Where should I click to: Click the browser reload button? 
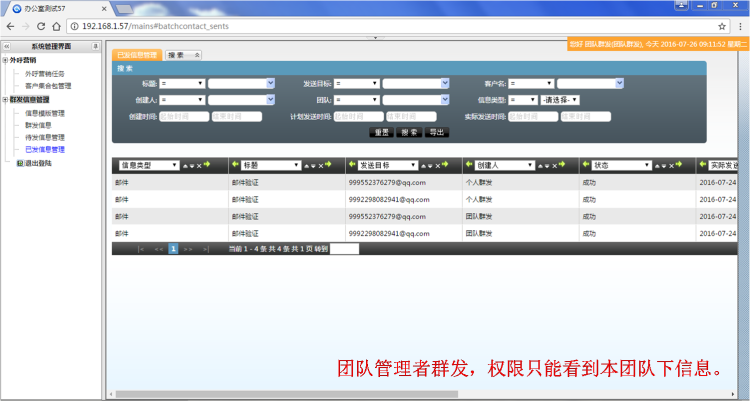tap(41, 26)
